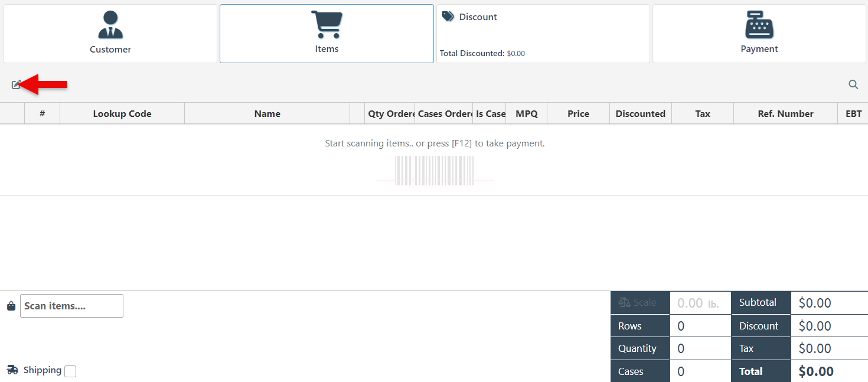Click the Name column header

tap(267, 114)
